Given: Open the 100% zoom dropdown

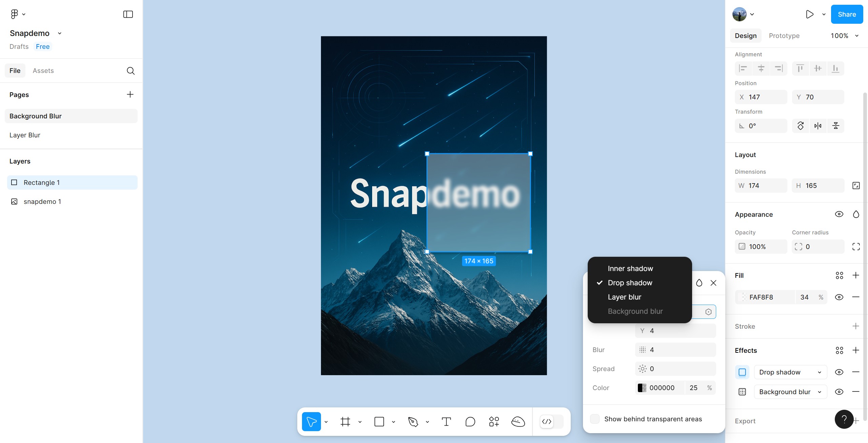Looking at the screenshot, I should coord(844,36).
